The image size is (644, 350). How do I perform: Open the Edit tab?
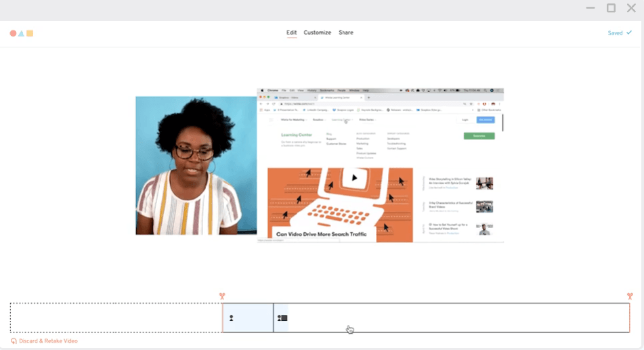point(291,32)
